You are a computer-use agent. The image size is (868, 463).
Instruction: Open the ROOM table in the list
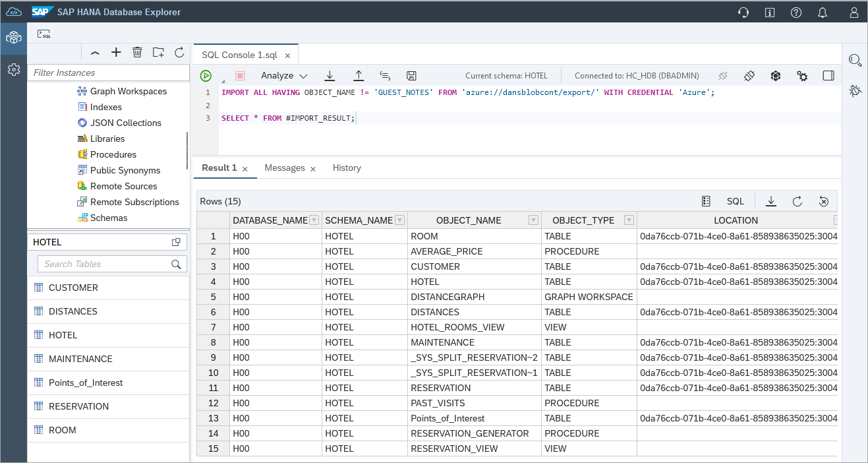click(108, 430)
